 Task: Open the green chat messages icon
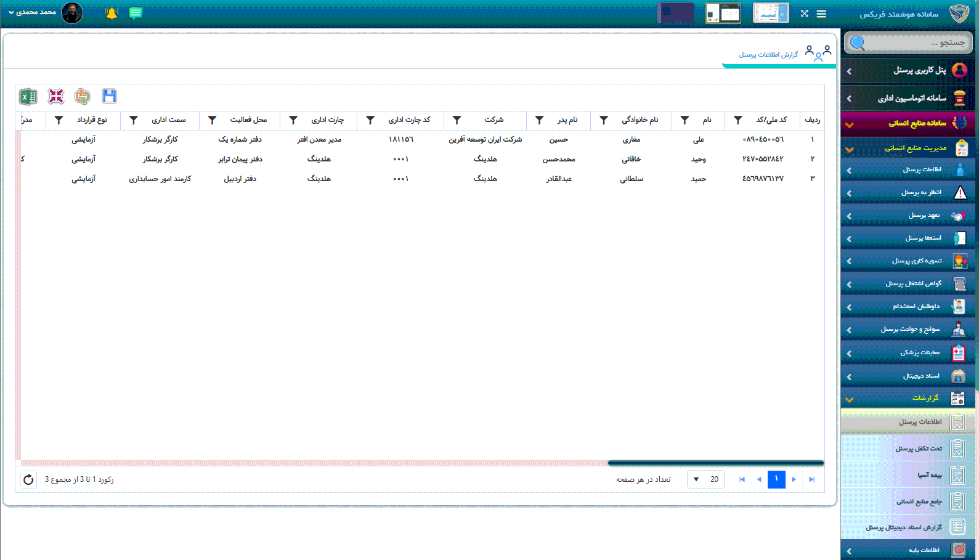[136, 13]
